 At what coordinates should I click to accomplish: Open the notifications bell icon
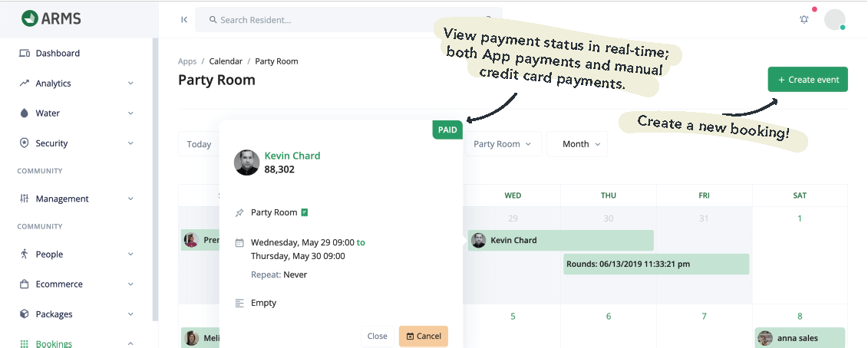(x=804, y=19)
